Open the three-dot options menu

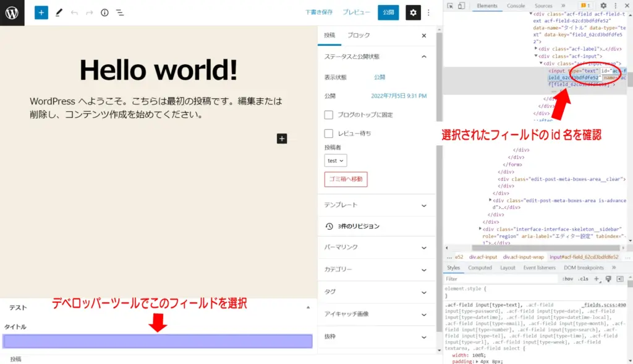(x=428, y=12)
